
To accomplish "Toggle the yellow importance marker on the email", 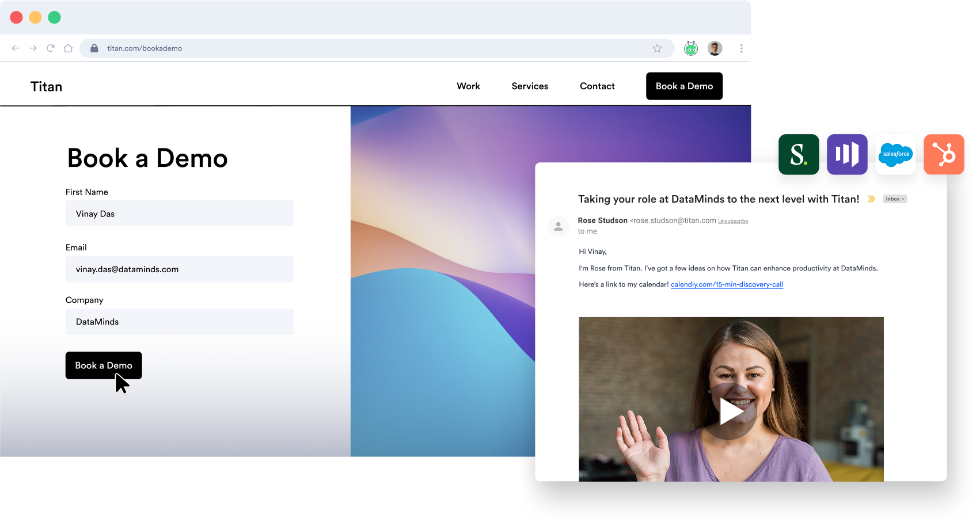I will pyautogui.click(x=871, y=199).
